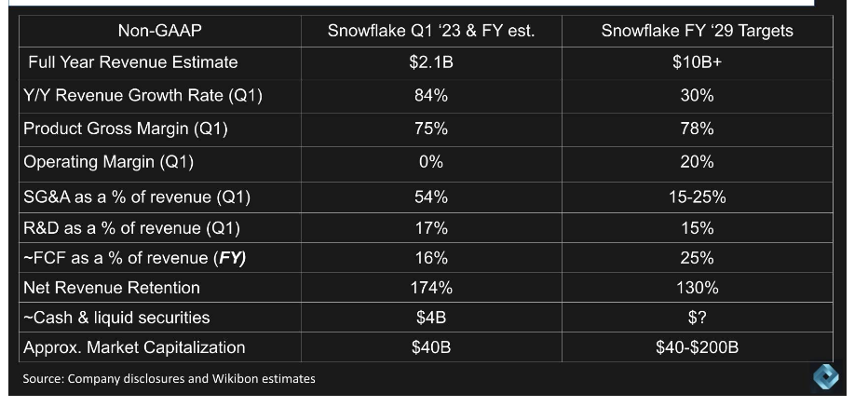
Task: Select the Net Revenue Retention label
Action: point(112,288)
